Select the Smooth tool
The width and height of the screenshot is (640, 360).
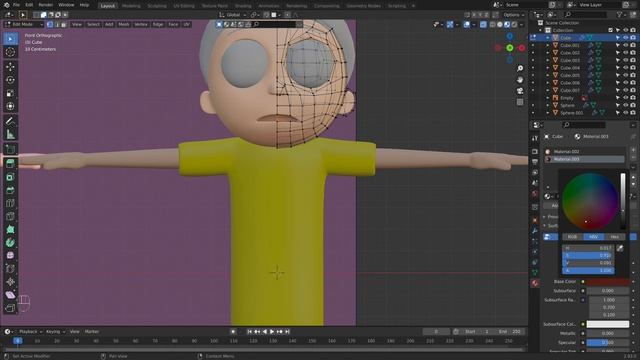10,256
